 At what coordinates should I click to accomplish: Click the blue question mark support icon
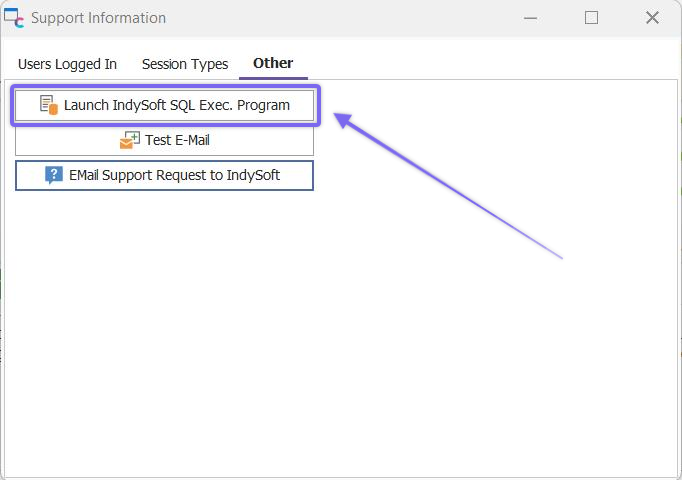pyautogui.click(x=54, y=175)
